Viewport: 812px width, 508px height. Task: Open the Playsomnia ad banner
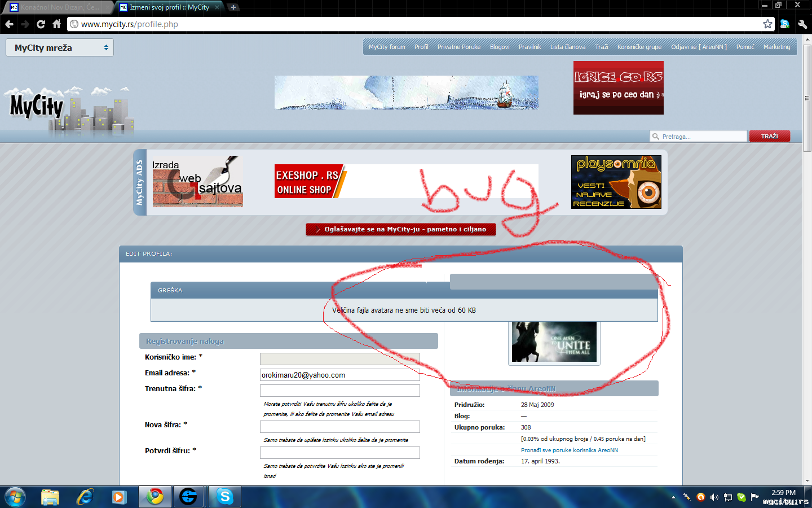[616, 182]
